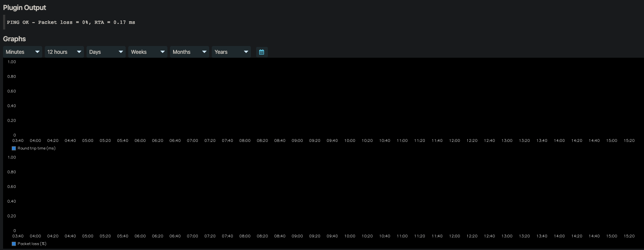Open the Years range dropdown

pos(230,52)
